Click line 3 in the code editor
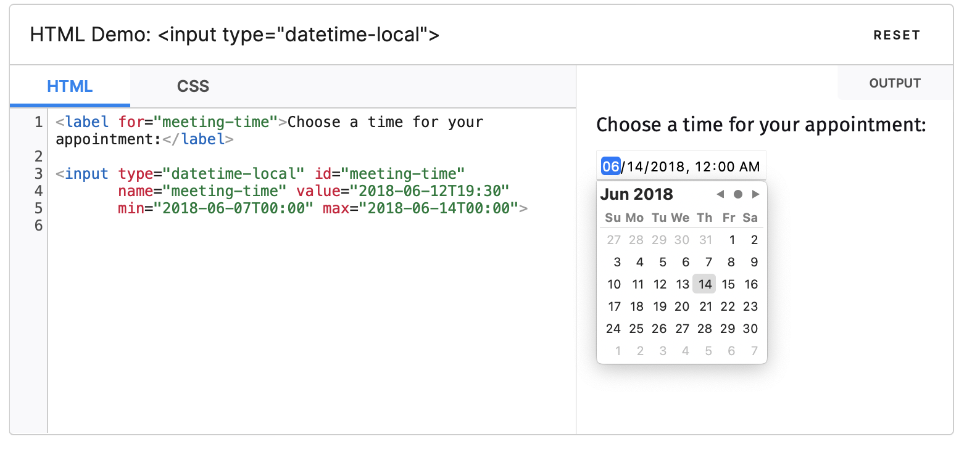This screenshot has height=455, width=980. pos(259,174)
